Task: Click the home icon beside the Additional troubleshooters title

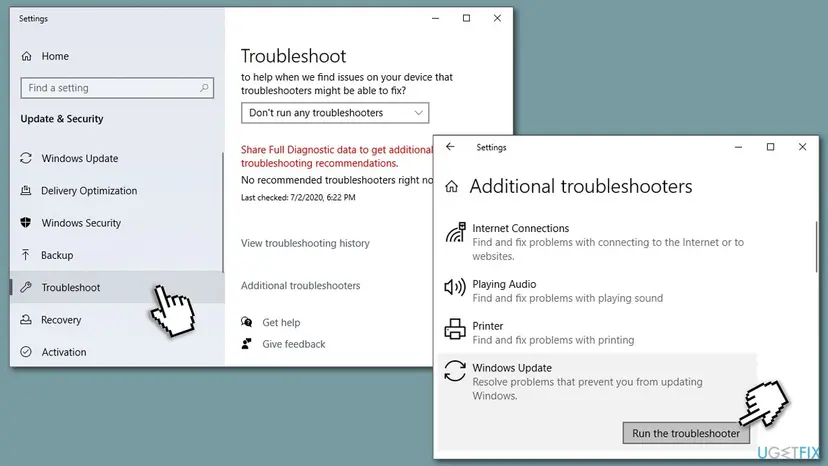Action: click(451, 187)
